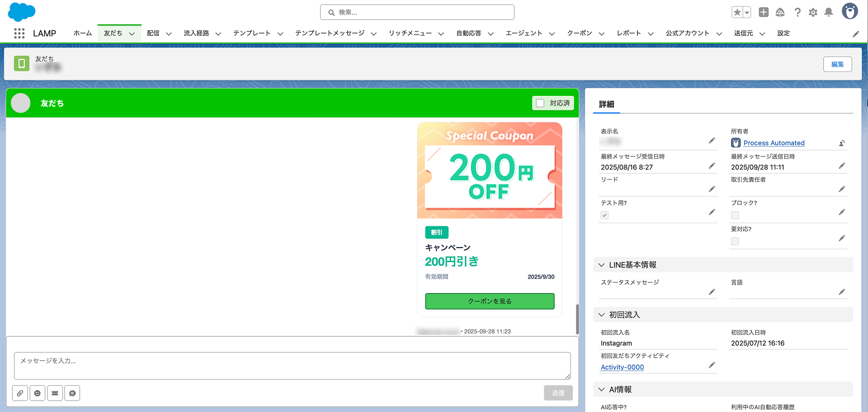Open the emoji picker in the message toolbar
The image size is (868, 412).
click(38, 393)
